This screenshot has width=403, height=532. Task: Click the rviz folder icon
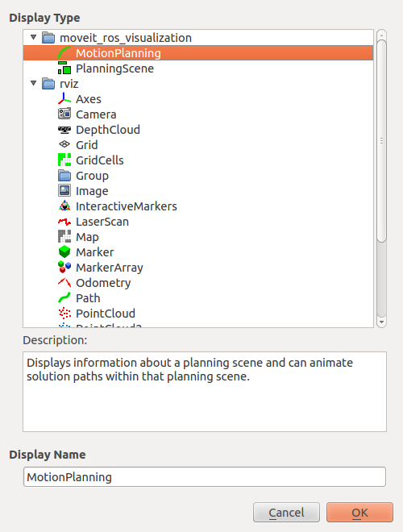[48, 84]
